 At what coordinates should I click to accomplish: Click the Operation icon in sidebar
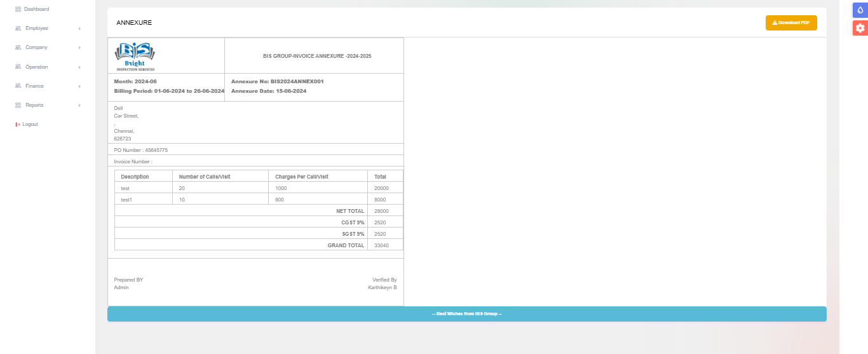[x=18, y=67]
